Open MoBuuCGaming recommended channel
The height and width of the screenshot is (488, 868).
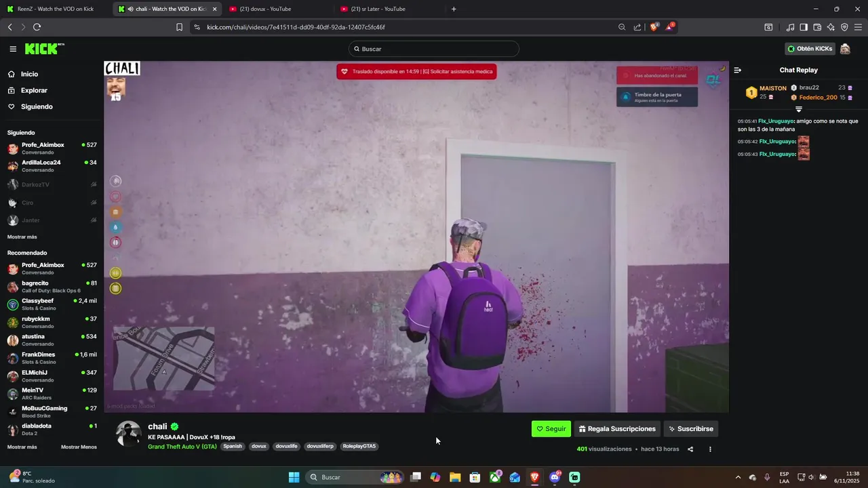[52, 411]
